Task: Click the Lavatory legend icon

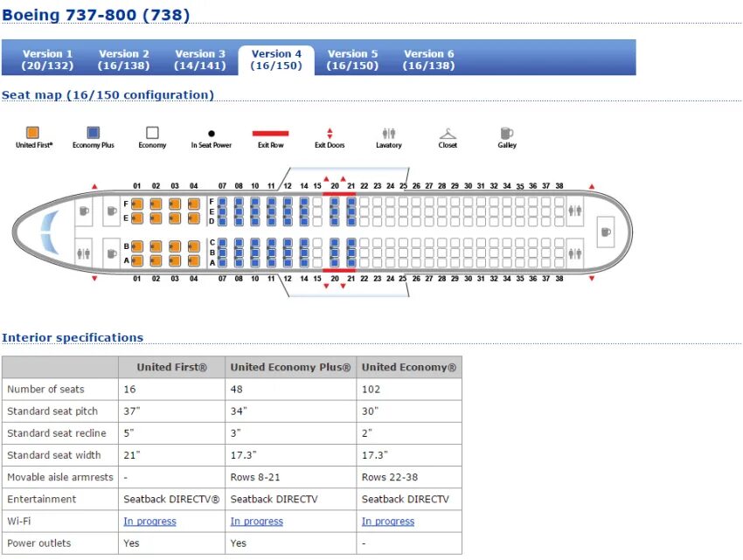Action: click(x=389, y=133)
